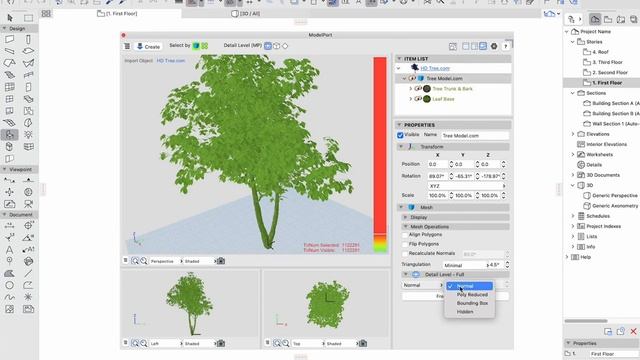640x360 pixels.
Task: Click the ModelPort settings gear icon
Action: click(494, 47)
